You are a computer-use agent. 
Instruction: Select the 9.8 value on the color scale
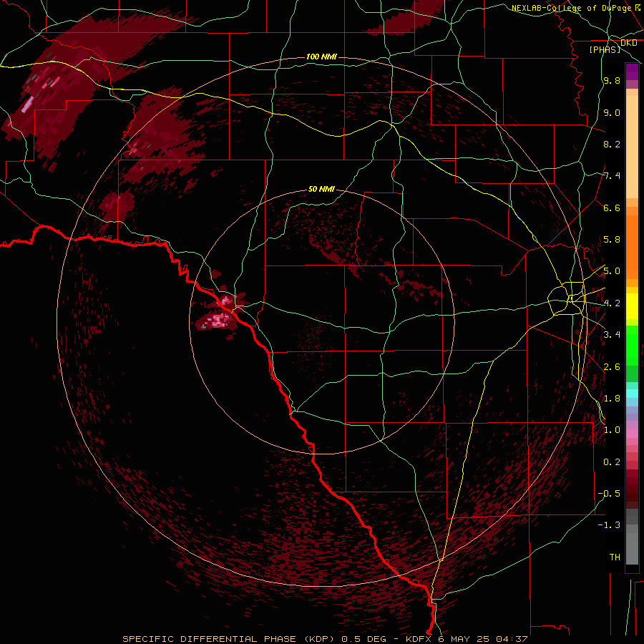coord(612,80)
